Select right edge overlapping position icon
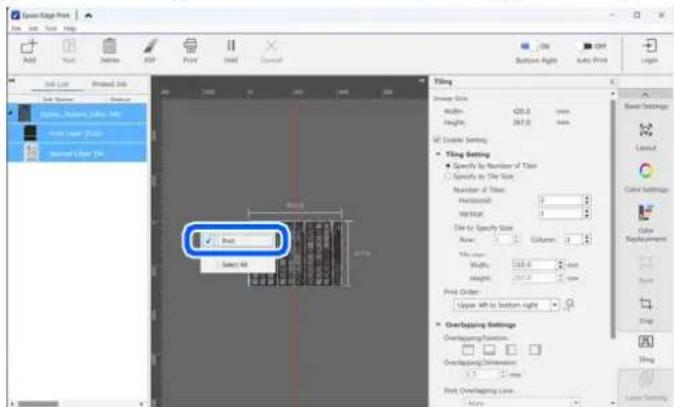This screenshot has height=407, width=674. point(535,350)
